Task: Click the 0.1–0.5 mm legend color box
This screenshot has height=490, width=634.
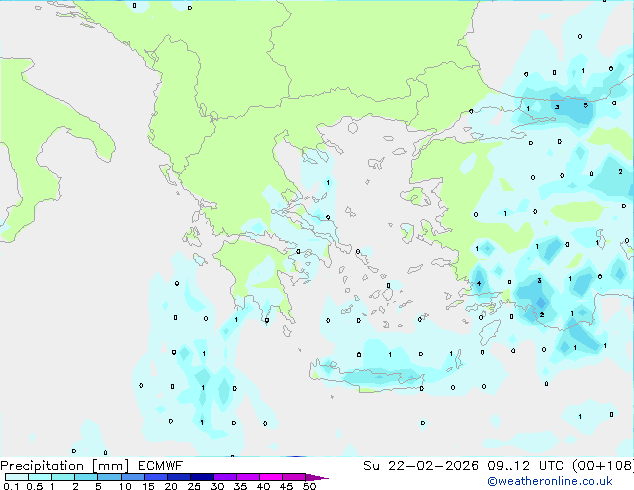Action: [17, 477]
